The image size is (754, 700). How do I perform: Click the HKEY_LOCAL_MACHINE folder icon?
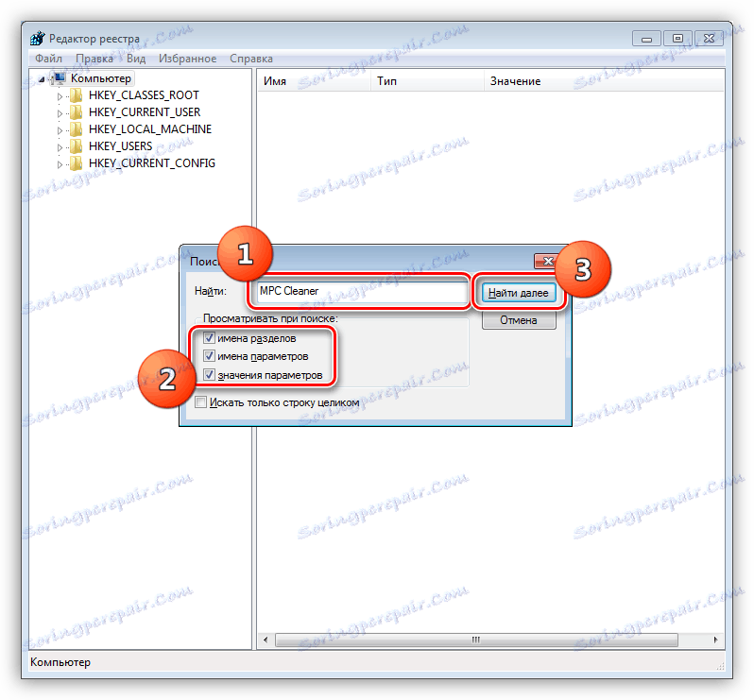tap(76, 129)
